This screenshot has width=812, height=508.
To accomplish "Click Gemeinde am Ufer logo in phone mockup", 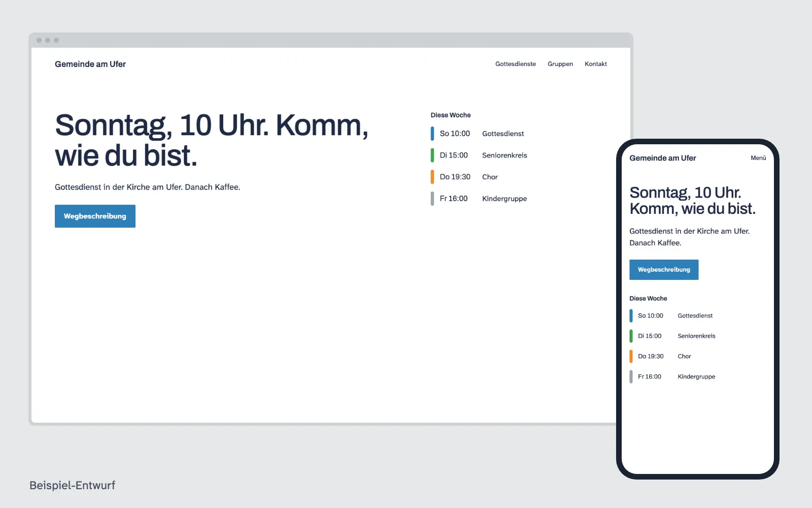I will 663,158.
